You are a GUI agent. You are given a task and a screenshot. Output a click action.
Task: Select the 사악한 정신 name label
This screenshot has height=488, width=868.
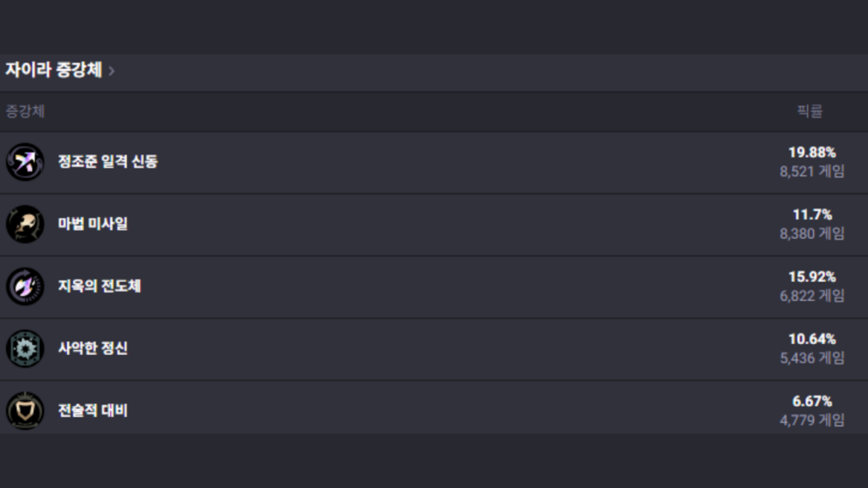tap(93, 348)
